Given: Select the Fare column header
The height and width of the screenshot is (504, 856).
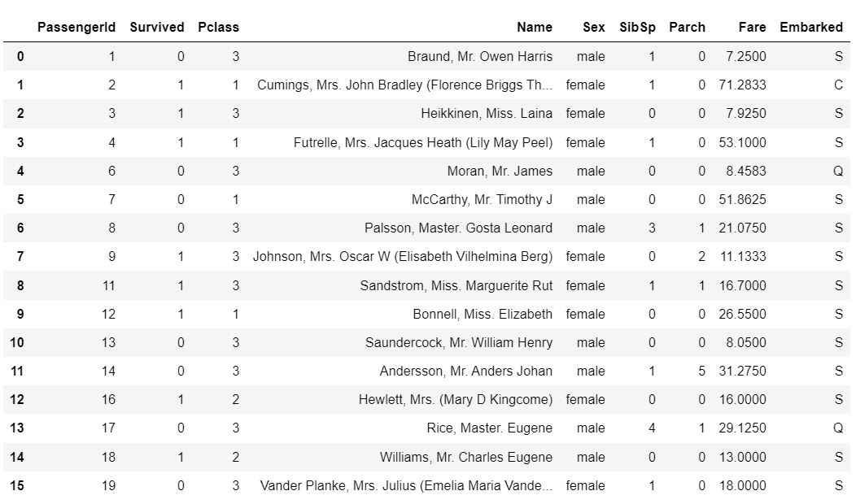Looking at the screenshot, I should coord(752,27).
